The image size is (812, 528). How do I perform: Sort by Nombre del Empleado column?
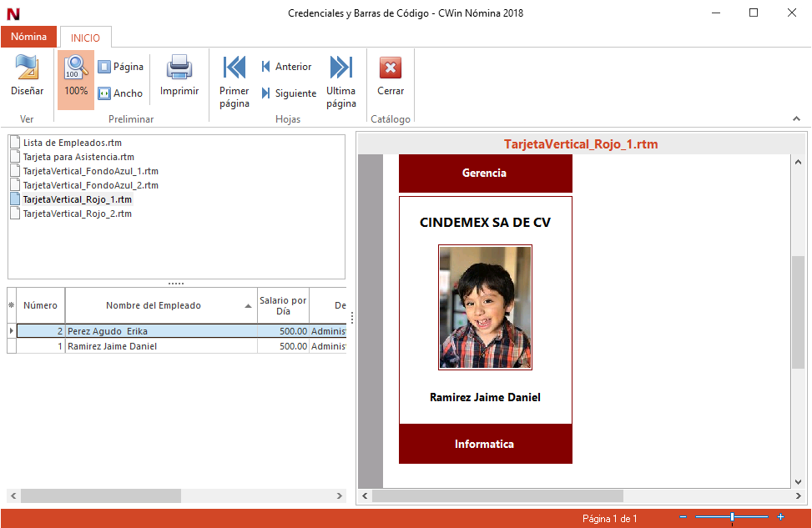pos(154,305)
